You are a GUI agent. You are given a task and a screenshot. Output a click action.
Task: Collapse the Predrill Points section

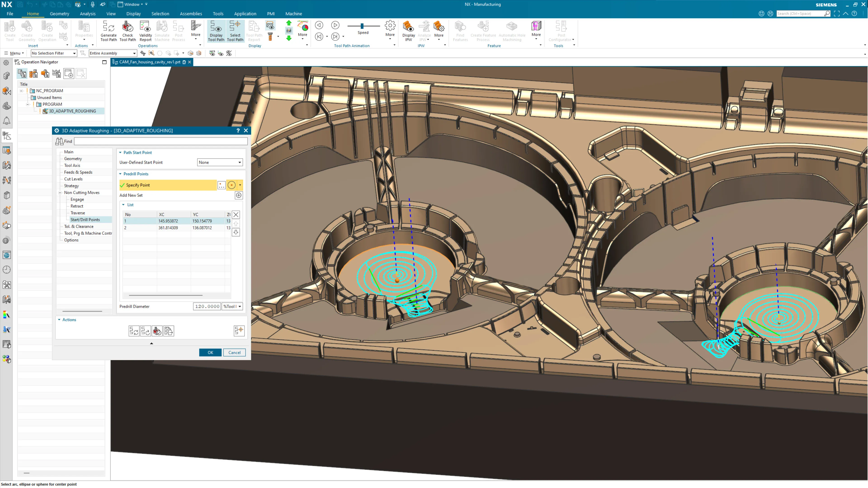point(121,174)
